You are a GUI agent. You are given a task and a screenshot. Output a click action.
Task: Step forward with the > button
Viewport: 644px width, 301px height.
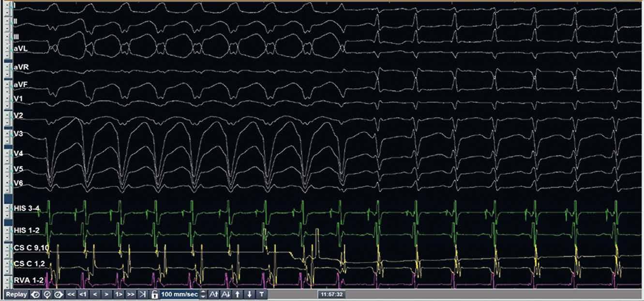(107, 294)
